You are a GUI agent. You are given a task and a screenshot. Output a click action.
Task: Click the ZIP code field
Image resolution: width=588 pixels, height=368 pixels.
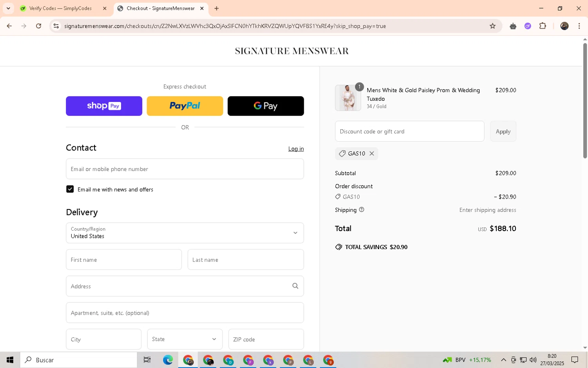(x=266, y=339)
